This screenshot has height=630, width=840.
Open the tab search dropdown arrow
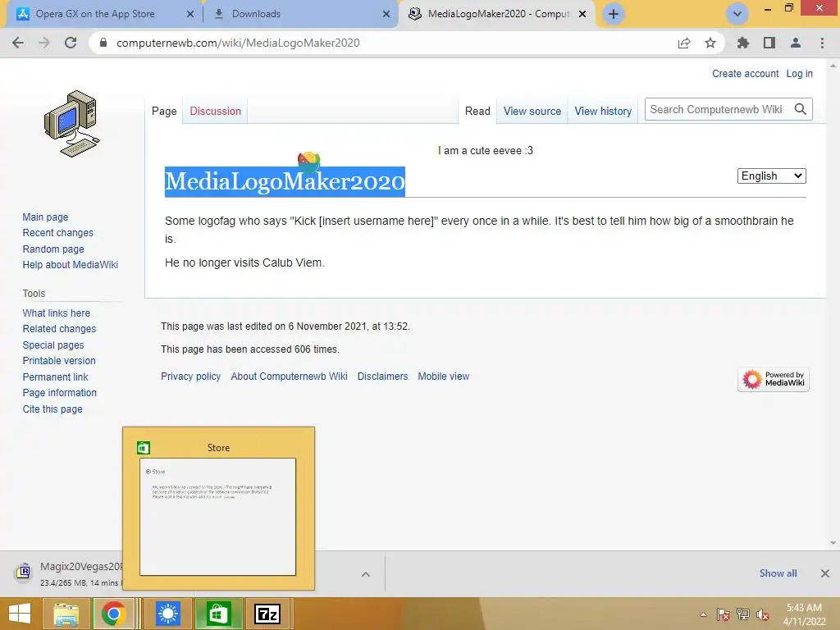point(737,14)
